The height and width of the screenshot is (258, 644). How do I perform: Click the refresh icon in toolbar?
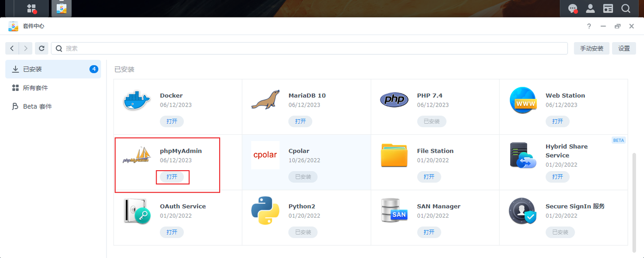[x=41, y=48]
